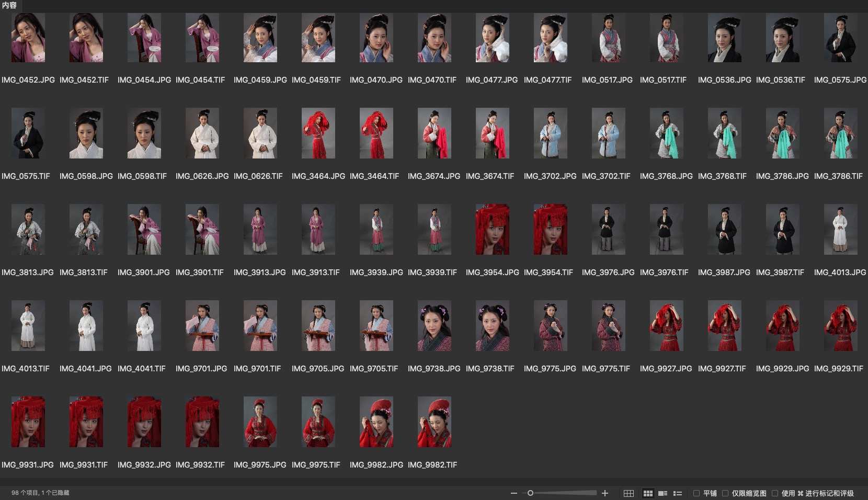
Task: Switch to thumbnail grid view
Action: [x=648, y=493]
